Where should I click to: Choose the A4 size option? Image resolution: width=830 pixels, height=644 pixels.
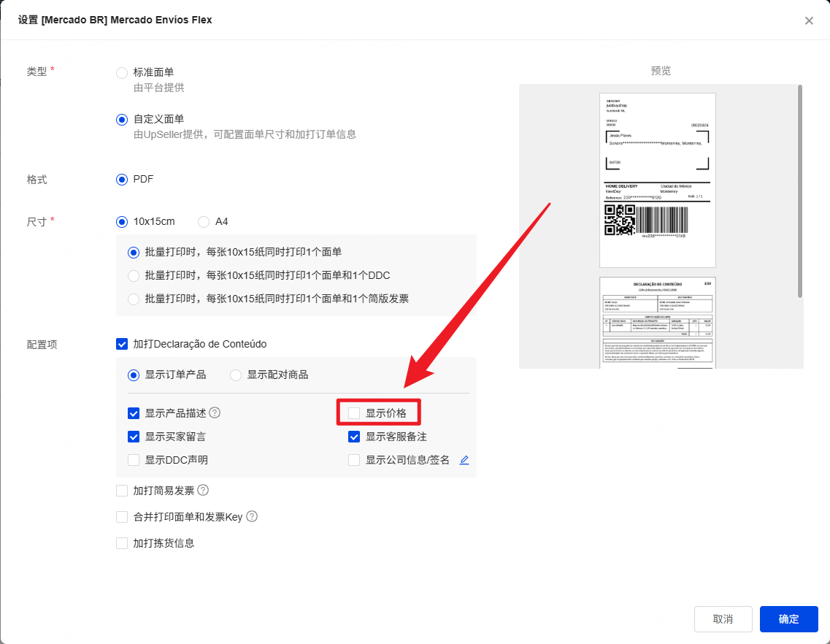click(x=204, y=221)
